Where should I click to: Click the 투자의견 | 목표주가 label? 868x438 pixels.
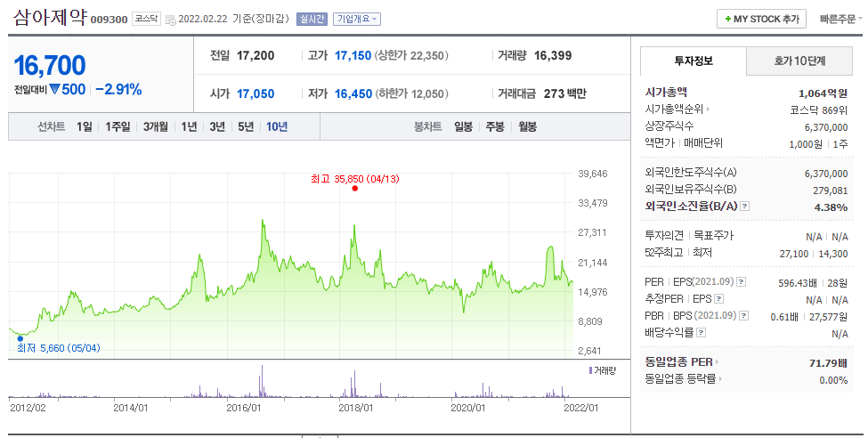pyautogui.click(x=689, y=236)
